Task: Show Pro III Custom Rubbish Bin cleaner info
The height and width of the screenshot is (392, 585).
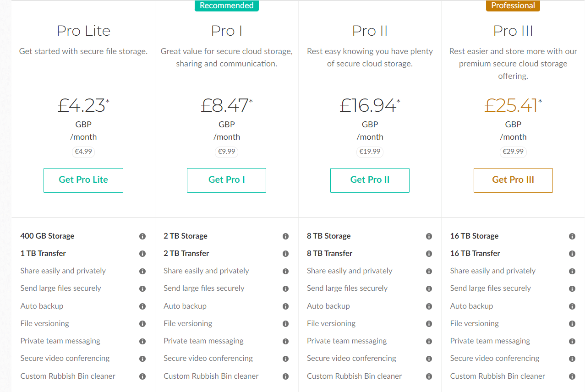Action: point(572,376)
